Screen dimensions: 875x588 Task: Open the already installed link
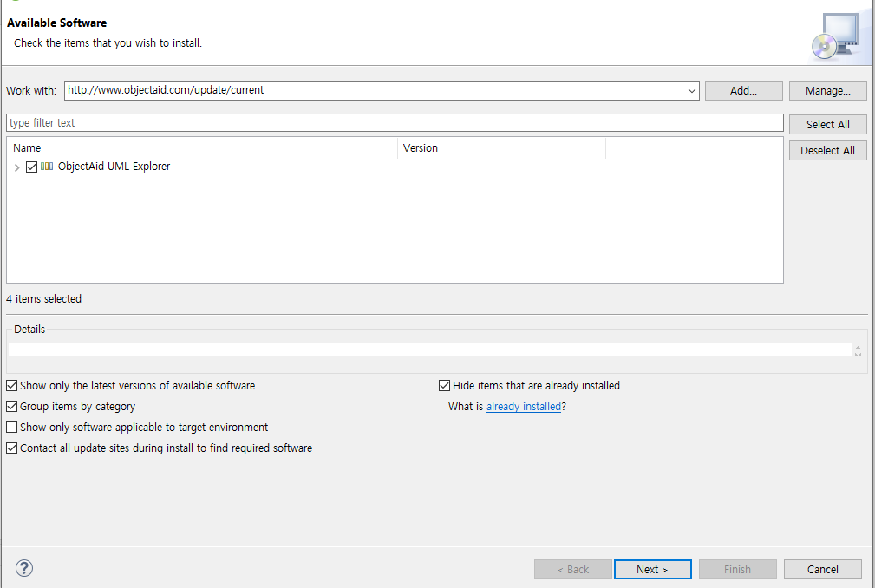pos(524,407)
